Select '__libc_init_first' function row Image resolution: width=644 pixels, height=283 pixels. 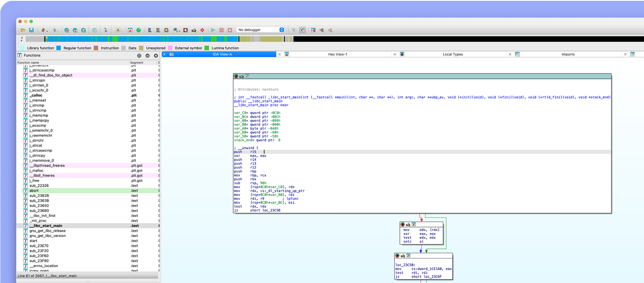[88, 216]
